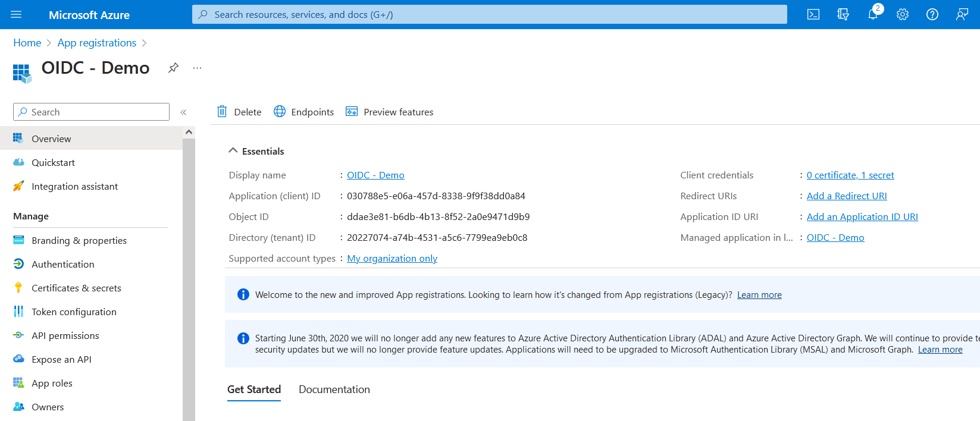Open the My organization only link
The height and width of the screenshot is (421, 980).
click(x=392, y=259)
